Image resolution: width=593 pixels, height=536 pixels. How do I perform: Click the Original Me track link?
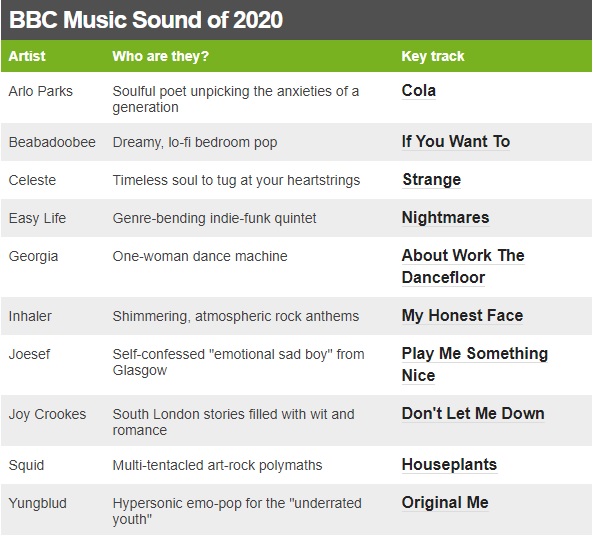point(445,502)
